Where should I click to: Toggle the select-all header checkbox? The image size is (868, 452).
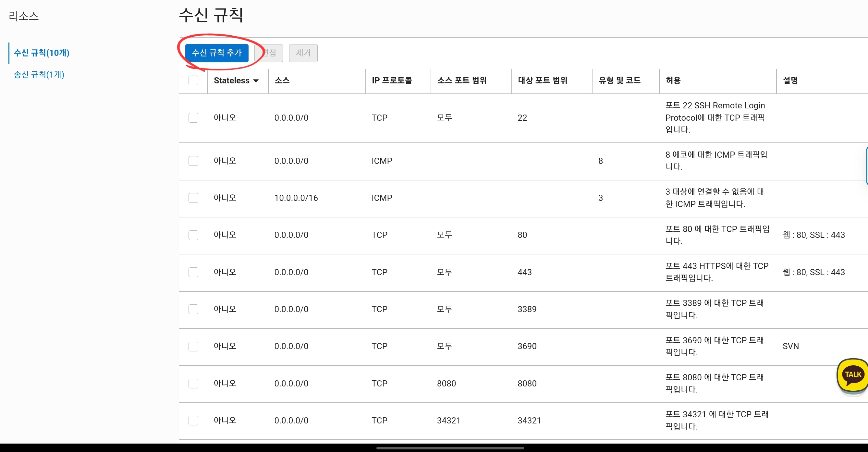coord(193,80)
